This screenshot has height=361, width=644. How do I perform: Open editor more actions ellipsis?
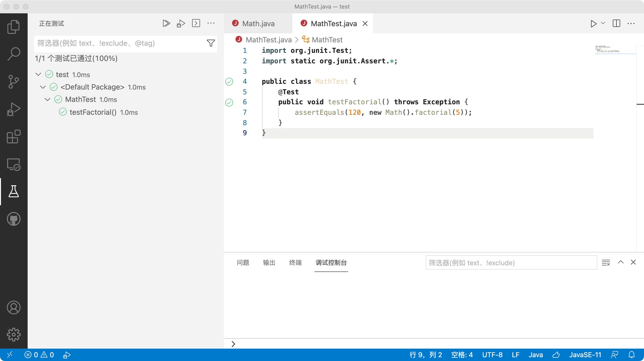(x=631, y=24)
